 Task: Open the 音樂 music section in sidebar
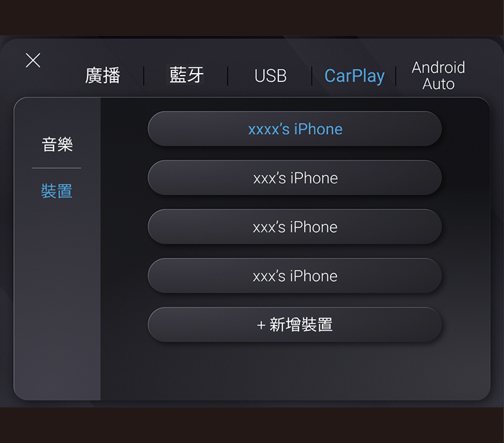click(57, 144)
